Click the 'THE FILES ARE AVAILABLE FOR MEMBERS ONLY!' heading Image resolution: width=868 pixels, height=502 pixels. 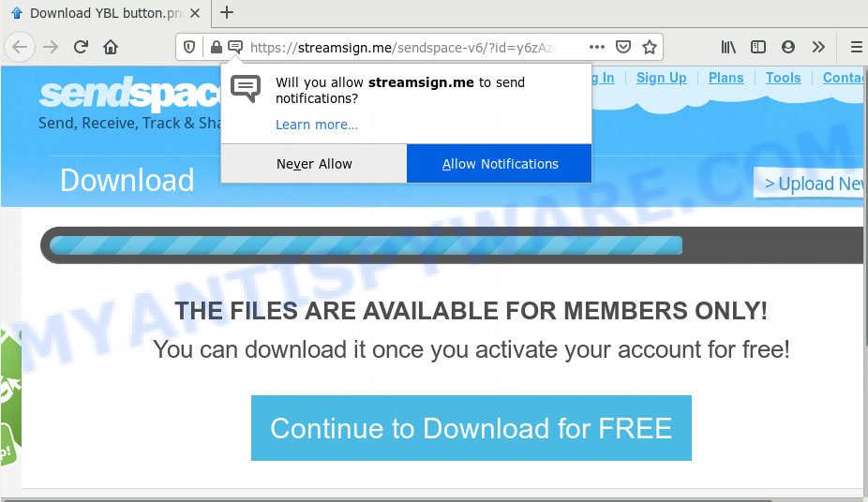[x=471, y=311]
